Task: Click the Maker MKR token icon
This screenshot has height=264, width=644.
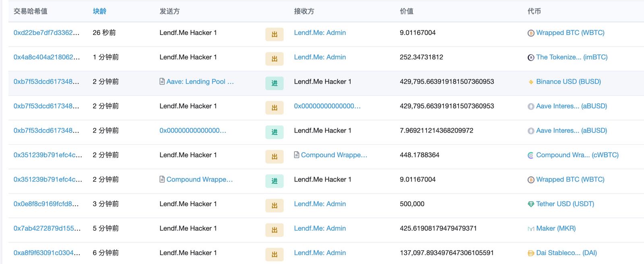Action: [x=531, y=229]
